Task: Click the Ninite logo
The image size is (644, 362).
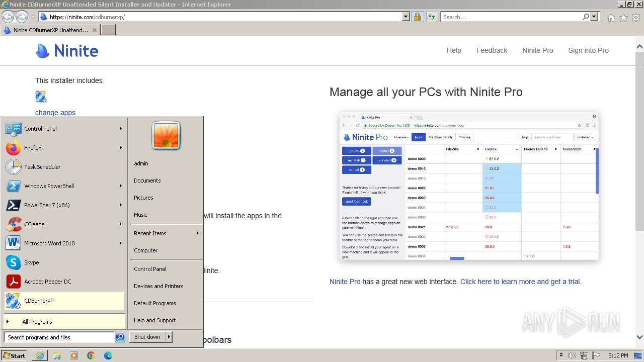Action: tap(67, 51)
